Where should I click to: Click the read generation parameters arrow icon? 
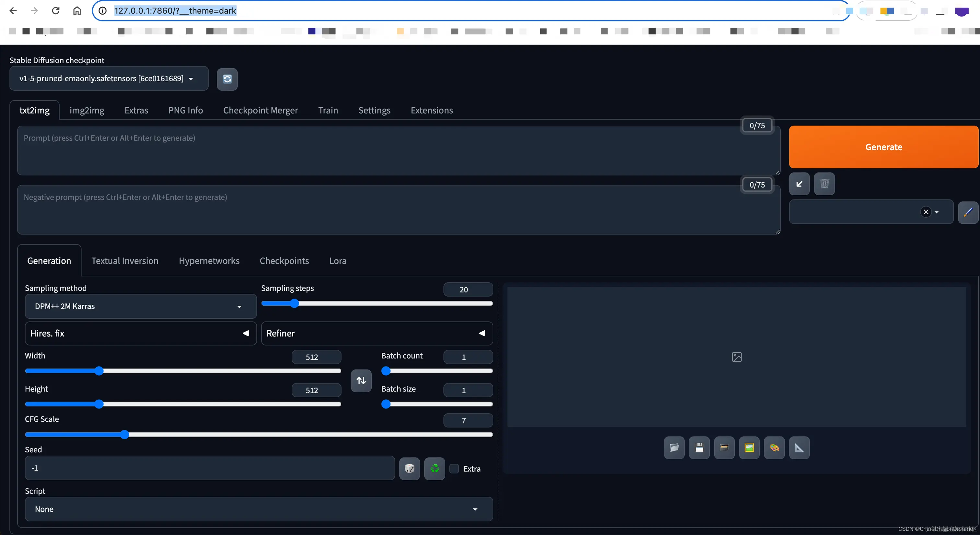pyautogui.click(x=799, y=184)
